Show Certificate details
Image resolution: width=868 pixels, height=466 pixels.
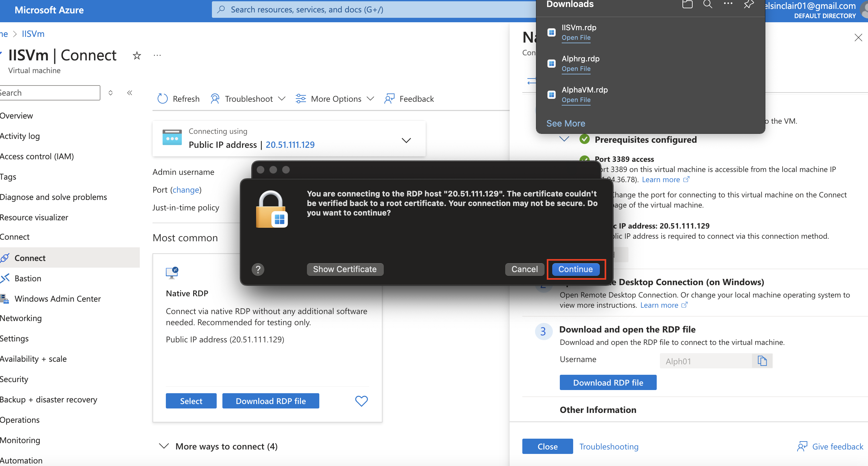click(345, 269)
